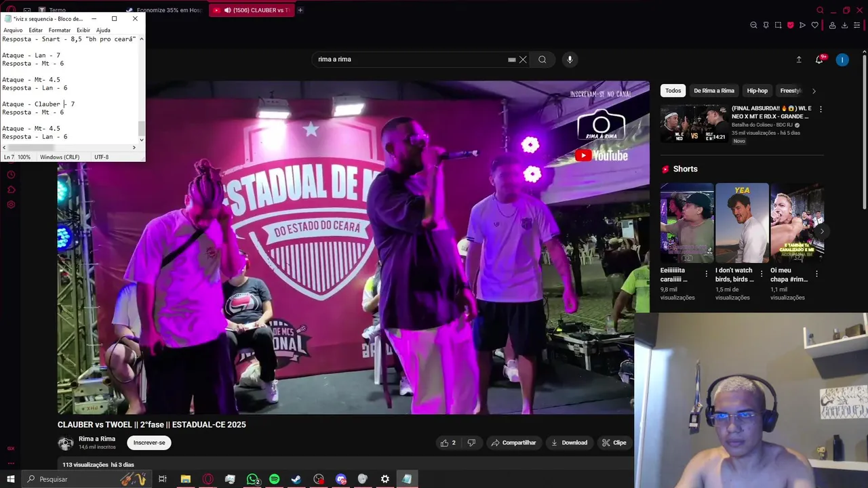Image resolution: width=868 pixels, height=488 pixels.
Task: Dislike the video with thumbs down button
Action: tap(471, 443)
